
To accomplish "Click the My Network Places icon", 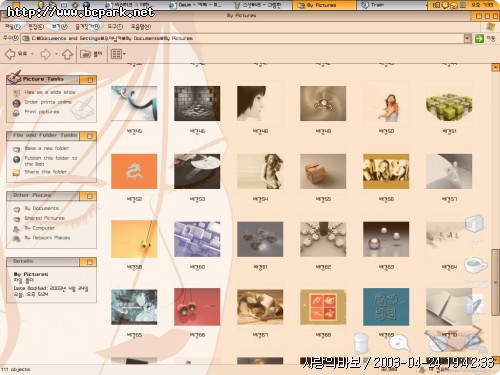I will [x=16, y=239].
